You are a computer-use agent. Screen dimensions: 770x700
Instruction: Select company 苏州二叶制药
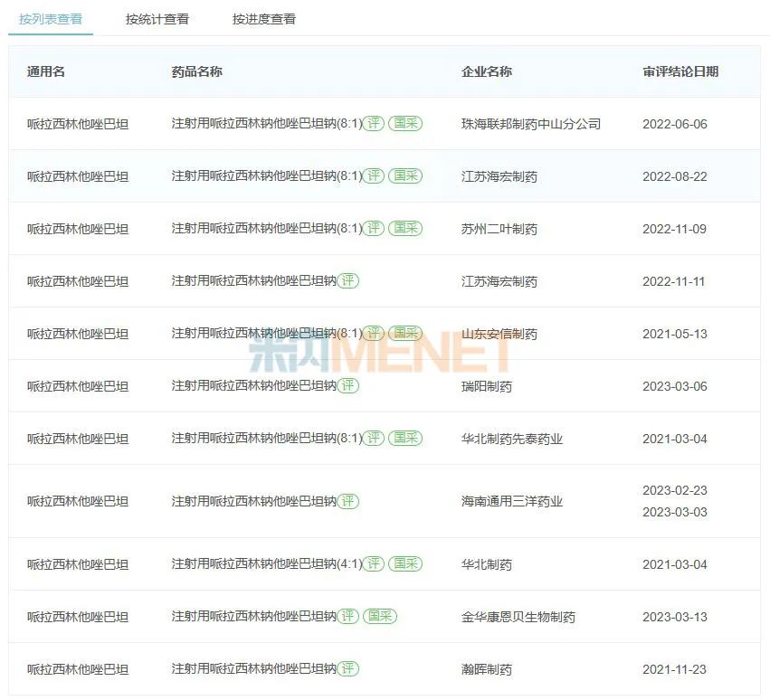499,229
